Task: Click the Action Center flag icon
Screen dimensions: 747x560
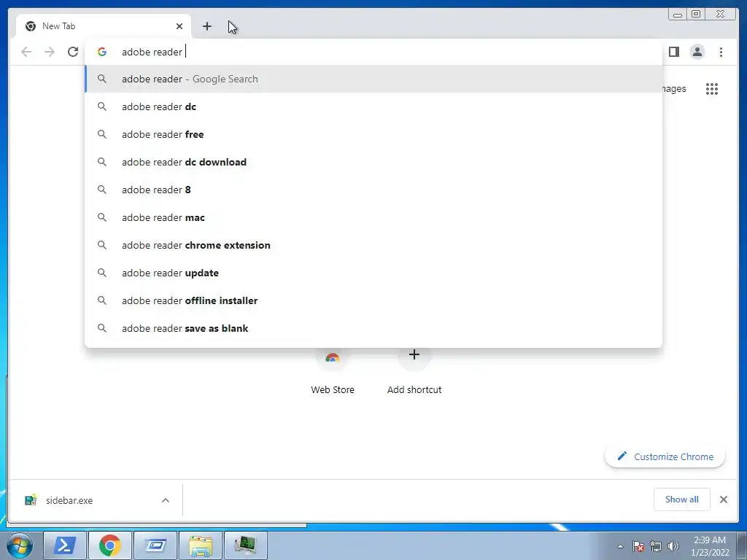Action: [638, 546]
